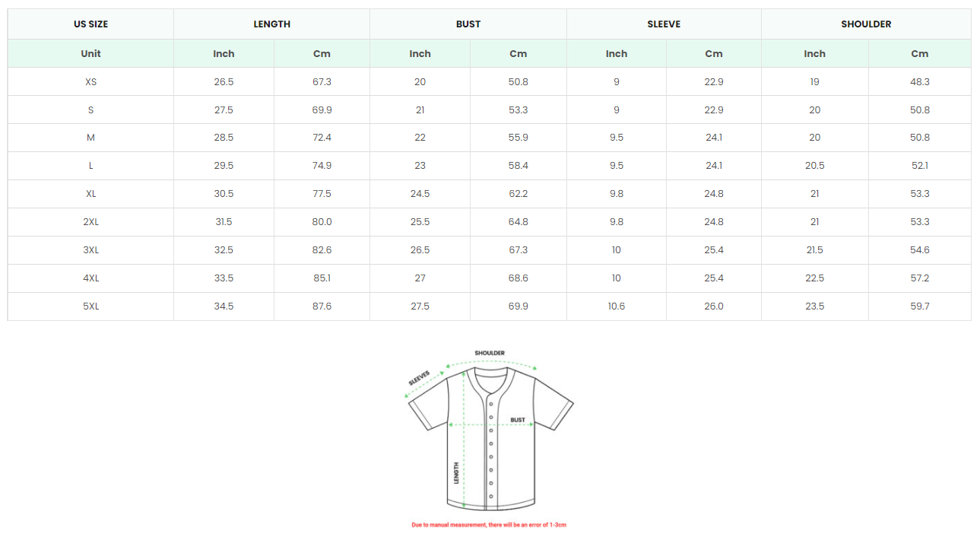Click the Unit cell in the subheader row

click(90, 54)
